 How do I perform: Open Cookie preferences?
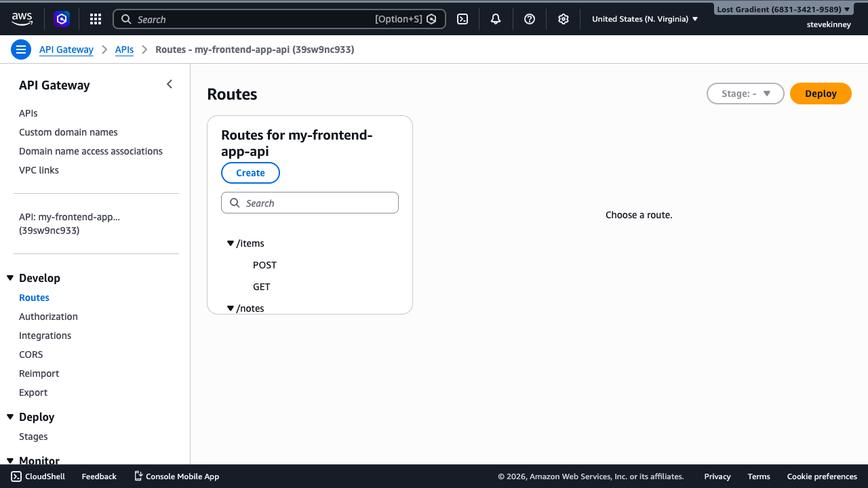pos(822,476)
